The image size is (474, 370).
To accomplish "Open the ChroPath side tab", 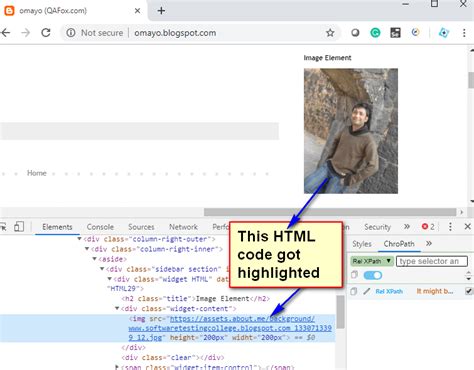I will (x=399, y=244).
